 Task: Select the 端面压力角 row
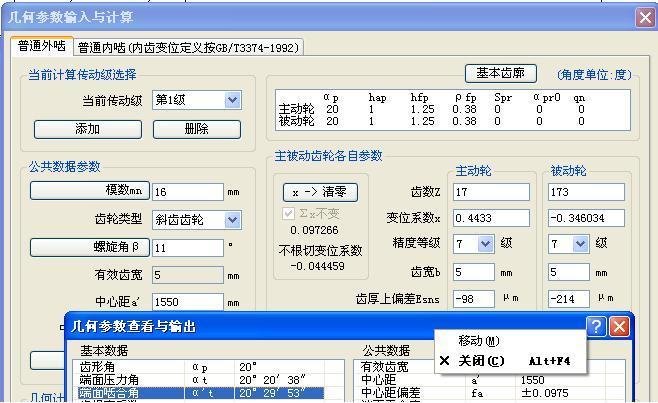(x=201, y=380)
